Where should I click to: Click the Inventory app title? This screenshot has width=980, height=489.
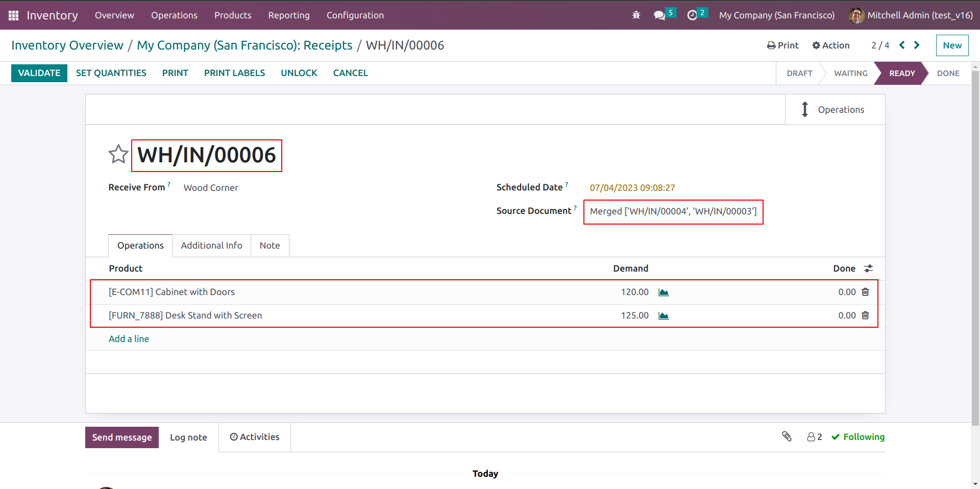coord(52,15)
